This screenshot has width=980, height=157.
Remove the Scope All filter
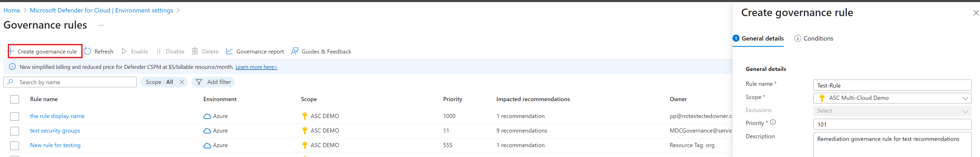[182, 82]
